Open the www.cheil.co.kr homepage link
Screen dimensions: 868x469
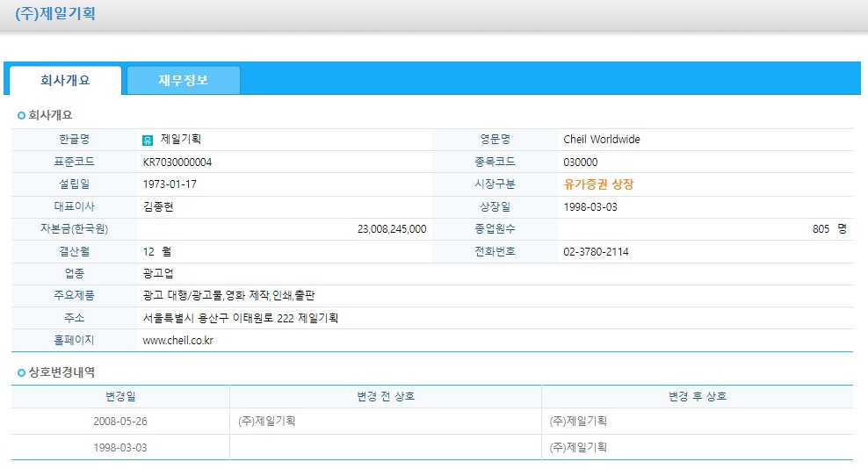click(177, 341)
